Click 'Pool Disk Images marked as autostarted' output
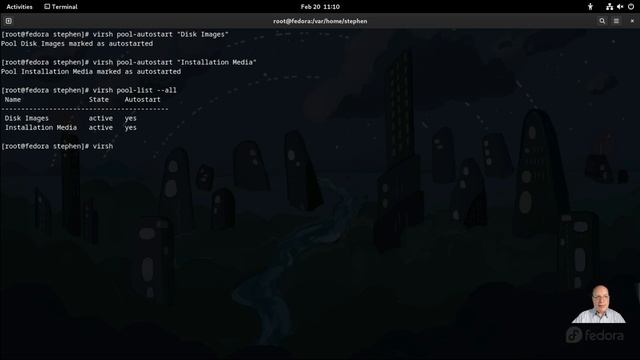 (77, 44)
